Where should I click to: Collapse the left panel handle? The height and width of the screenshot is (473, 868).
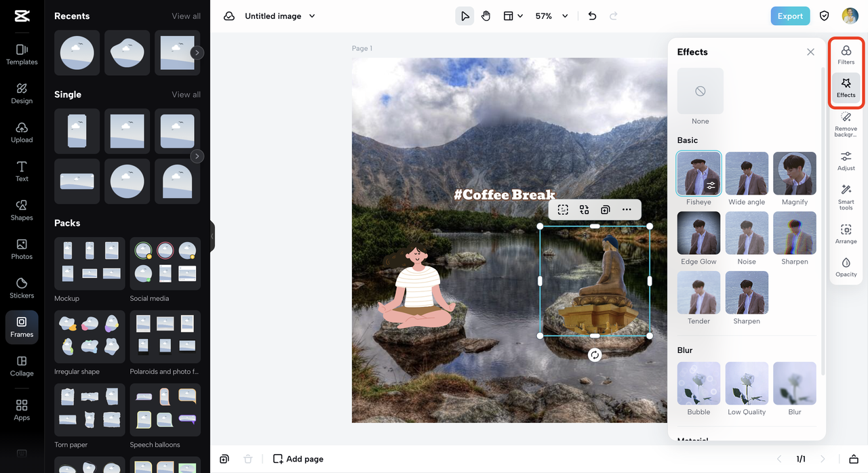click(212, 236)
